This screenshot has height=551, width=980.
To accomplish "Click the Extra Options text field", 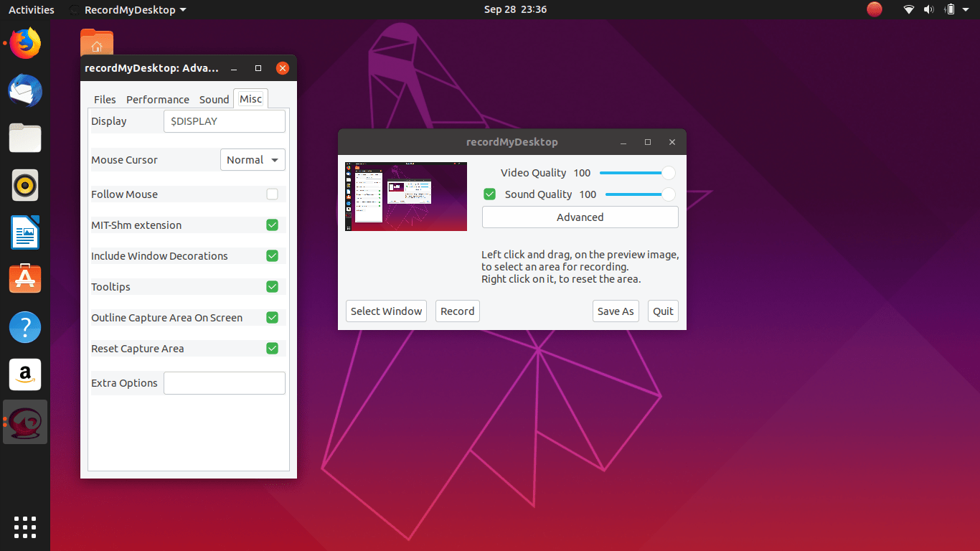I will click(225, 383).
